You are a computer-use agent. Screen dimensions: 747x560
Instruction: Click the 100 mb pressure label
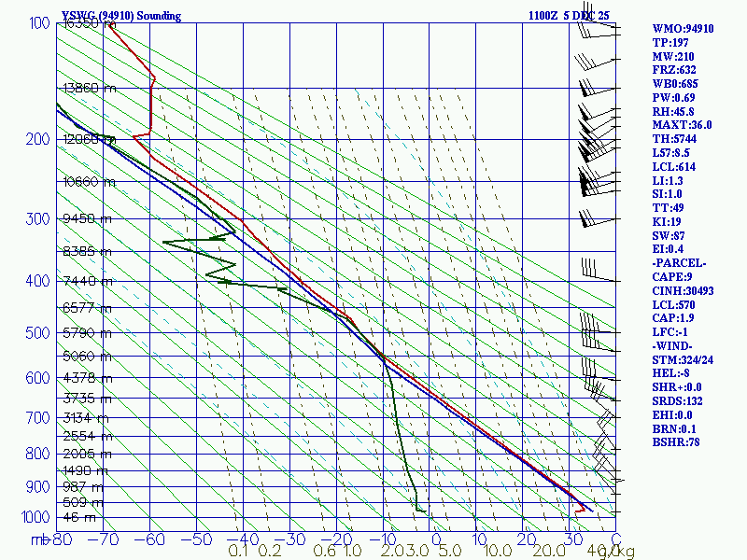(39, 22)
